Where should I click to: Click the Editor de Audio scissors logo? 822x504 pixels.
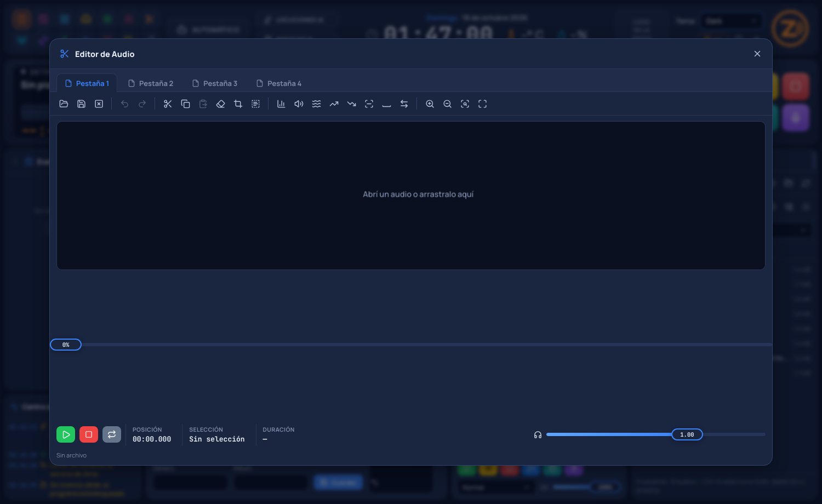point(65,54)
